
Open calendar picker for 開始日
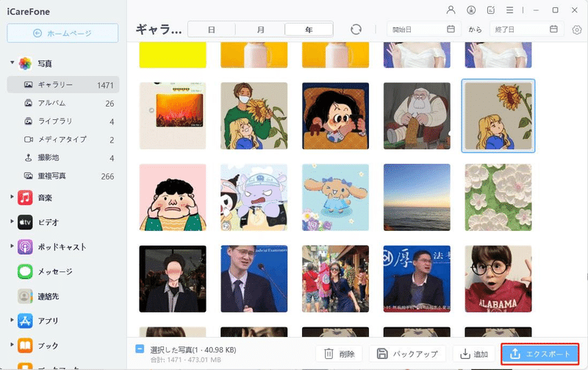[451, 29]
